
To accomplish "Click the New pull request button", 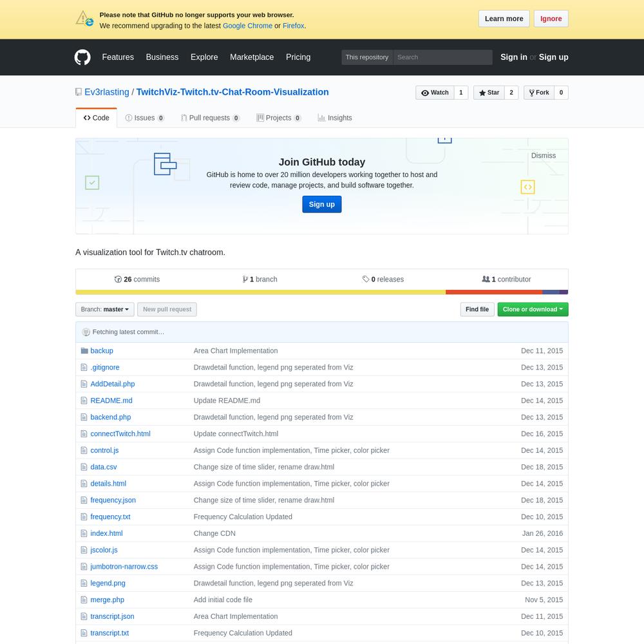I will (x=167, y=309).
